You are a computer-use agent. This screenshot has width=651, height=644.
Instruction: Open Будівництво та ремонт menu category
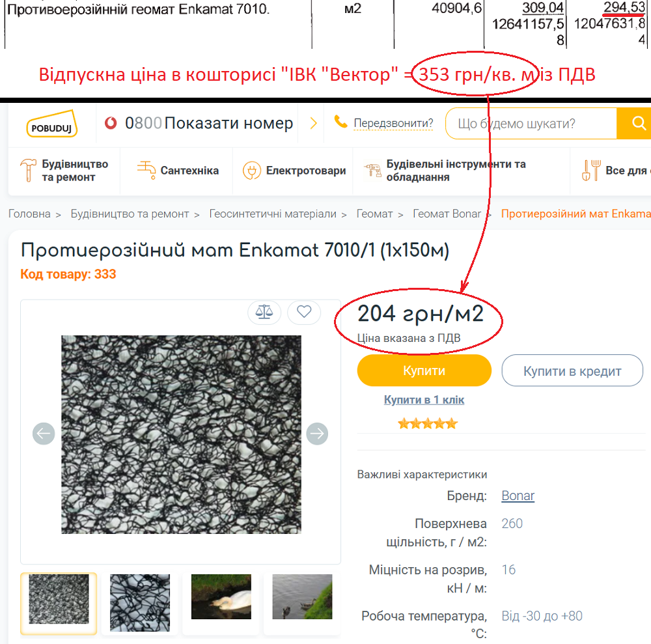64,170
